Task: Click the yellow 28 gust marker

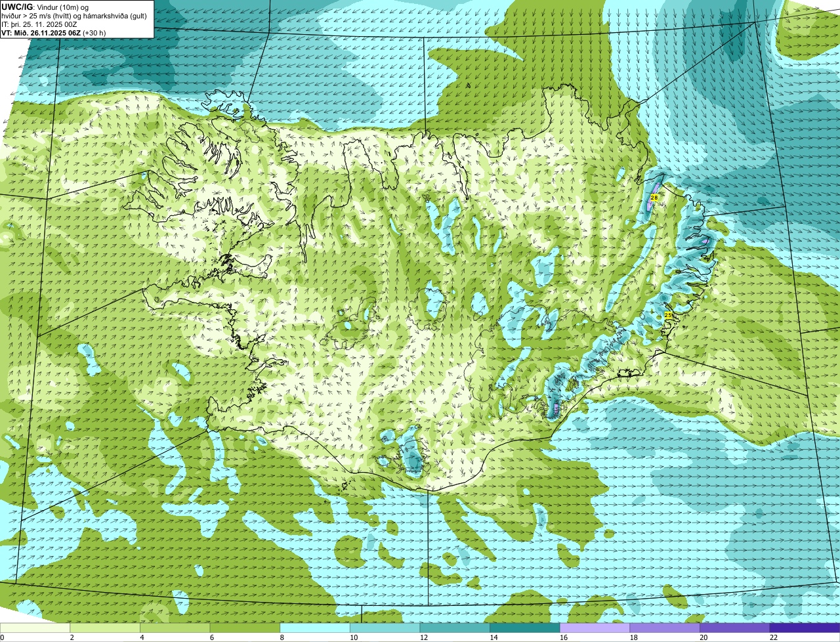Action: (x=654, y=197)
